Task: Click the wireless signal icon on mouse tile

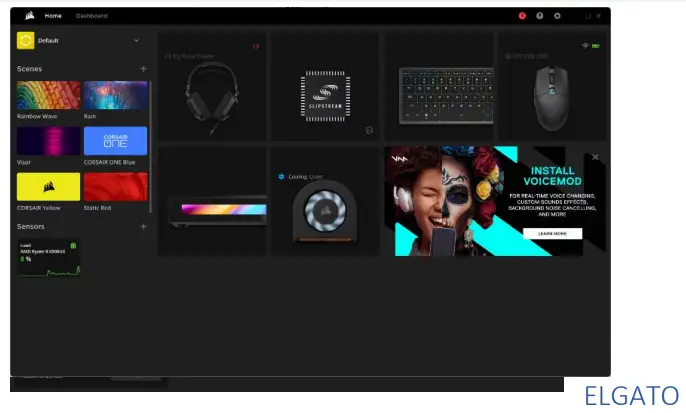Action: [x=585, y=46]
